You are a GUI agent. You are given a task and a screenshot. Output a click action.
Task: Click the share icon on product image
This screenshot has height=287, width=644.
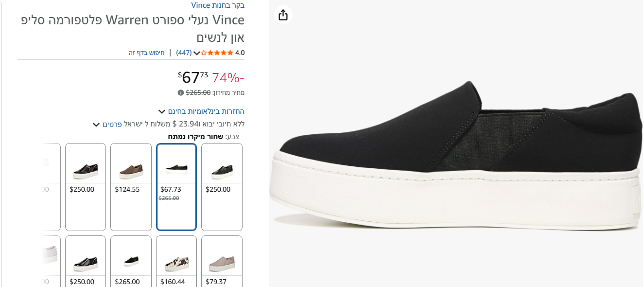(x=283, y=15)
